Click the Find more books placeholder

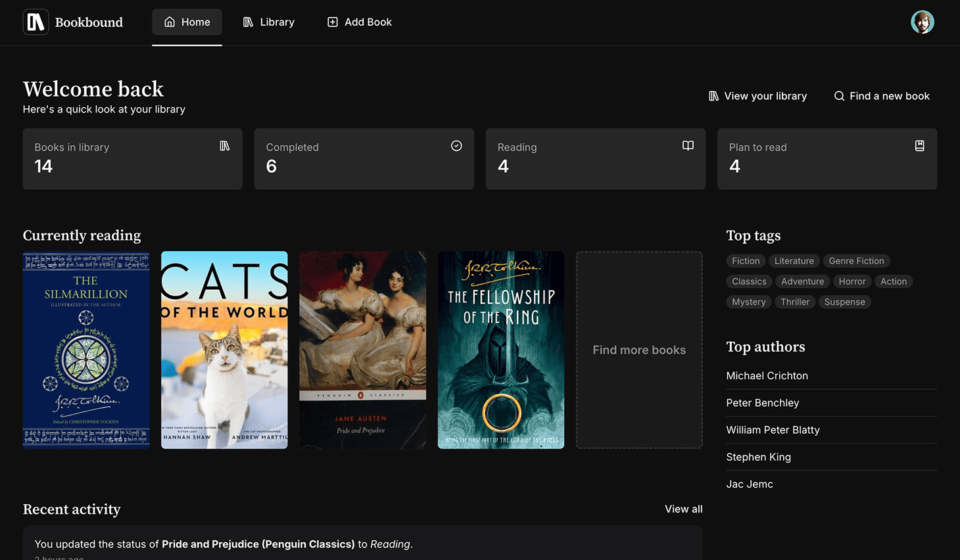(x=639, y=350)
